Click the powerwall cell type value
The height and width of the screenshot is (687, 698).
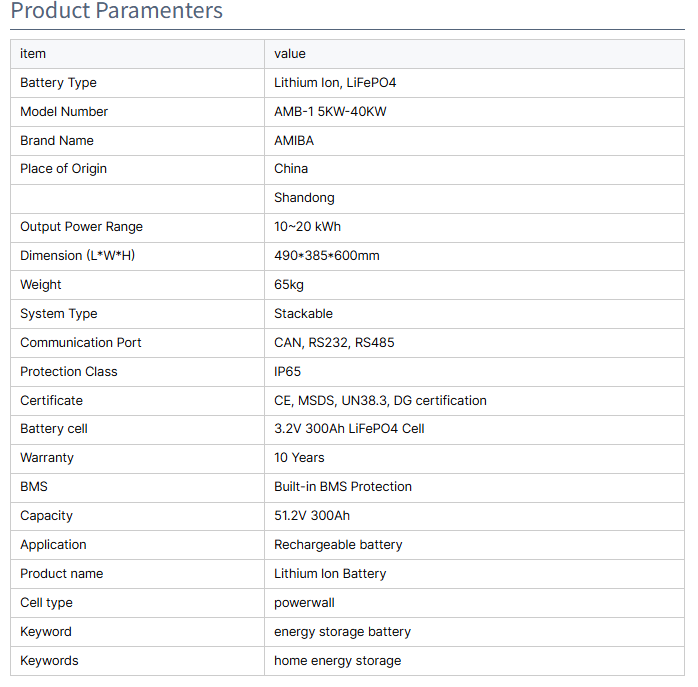pos(304,603)
